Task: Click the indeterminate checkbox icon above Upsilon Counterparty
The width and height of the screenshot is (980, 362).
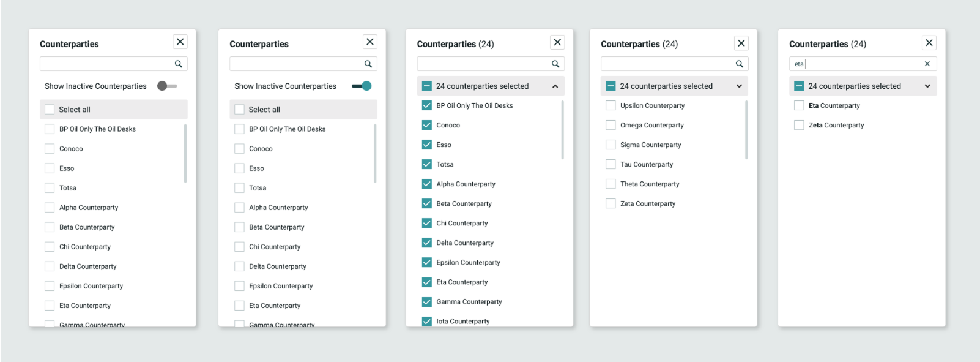Action: click(610, 86)
